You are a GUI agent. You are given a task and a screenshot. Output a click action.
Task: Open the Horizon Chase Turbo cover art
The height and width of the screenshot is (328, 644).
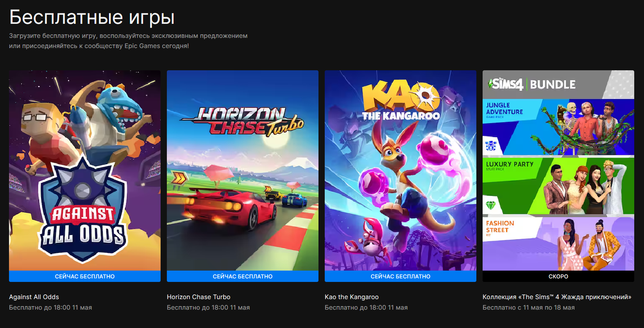pyautogui.click(x=243, y=171)
